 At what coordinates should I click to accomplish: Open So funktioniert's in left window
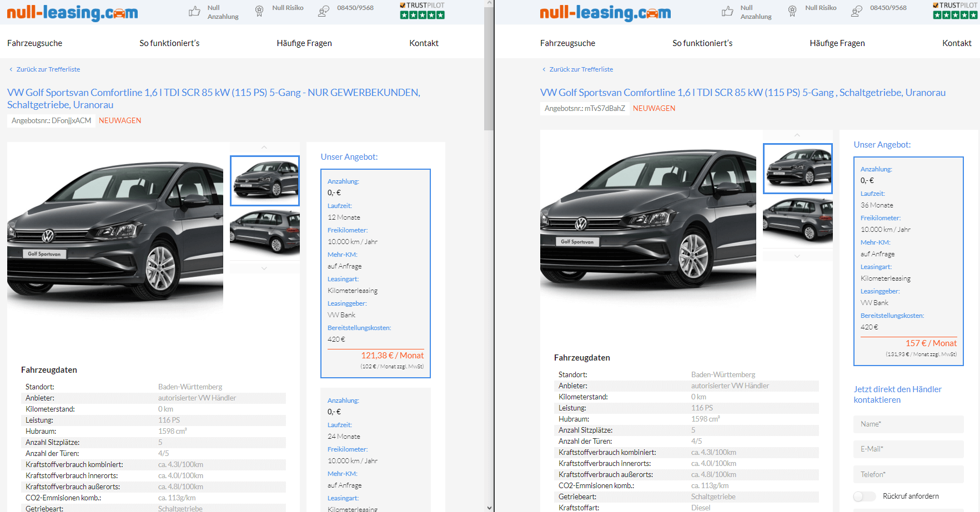pos(169,43)
